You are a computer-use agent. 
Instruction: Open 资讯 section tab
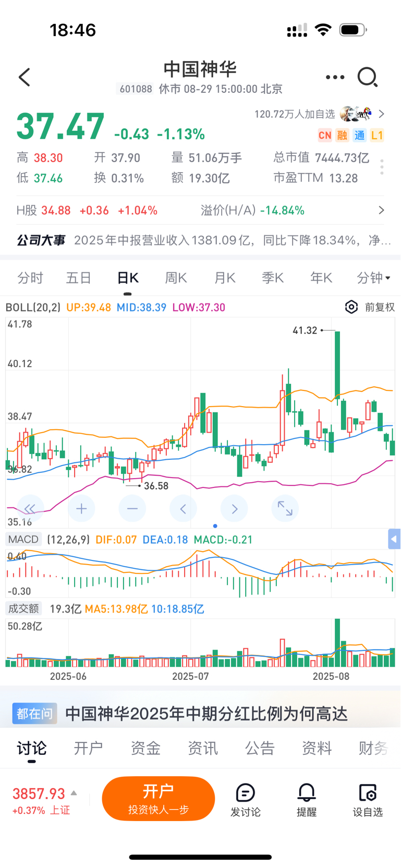[202, 748]
